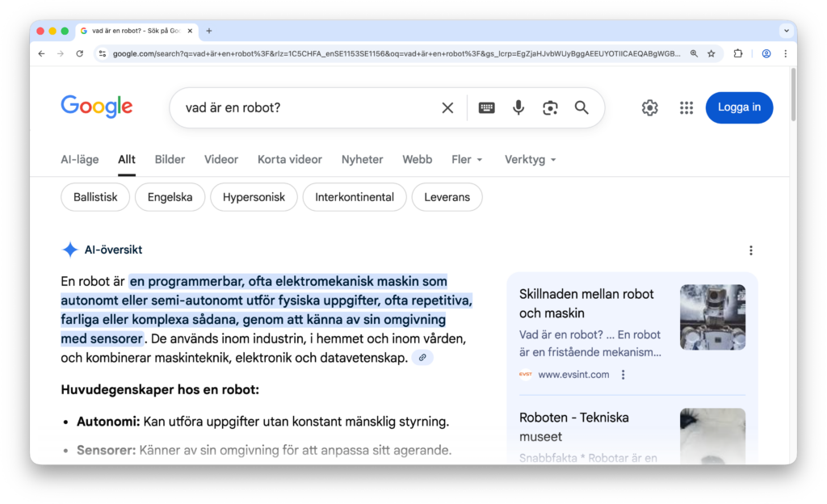The width and height of the screenshot is (827, 504).
Task: Reload the page with the refresh icon
Action: pyautogui.click(x=79, y=53)
